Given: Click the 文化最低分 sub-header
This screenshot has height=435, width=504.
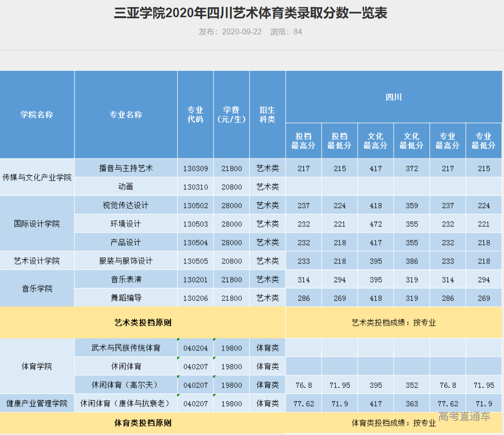Looking at the screenshot, I should tap(412, 140).
